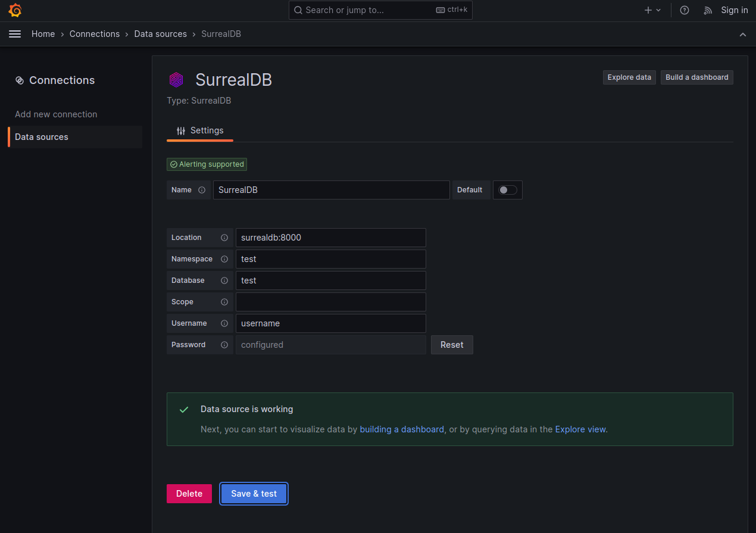
Task: Click the SurrealDB breadcrumb text
Action: (221, 34)
